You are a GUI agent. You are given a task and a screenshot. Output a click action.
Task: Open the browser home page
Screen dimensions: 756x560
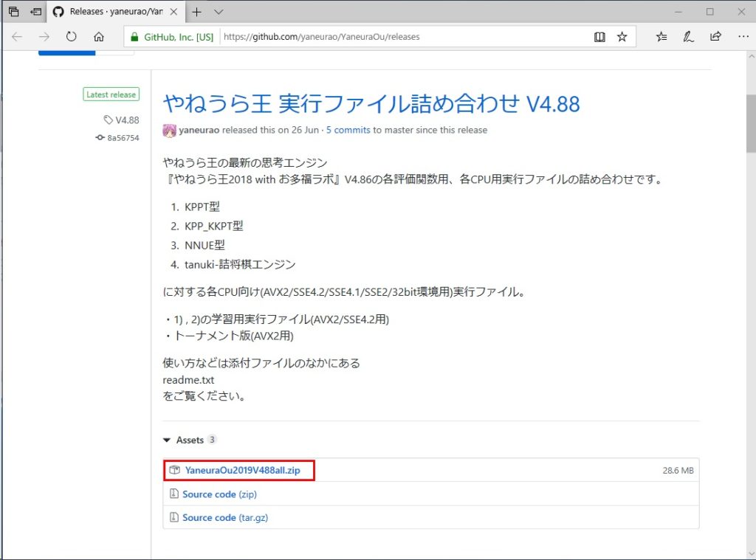(x=99, y=37)
